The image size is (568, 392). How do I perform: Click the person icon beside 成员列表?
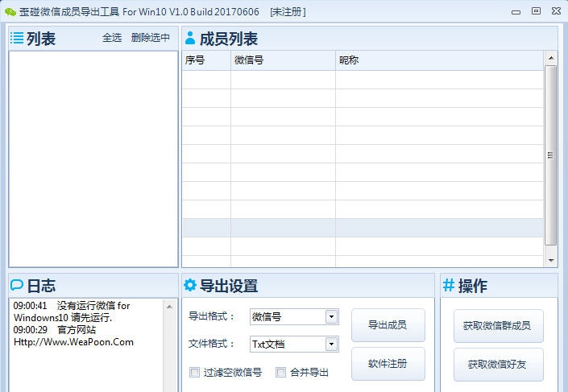[x=190, y=38]
